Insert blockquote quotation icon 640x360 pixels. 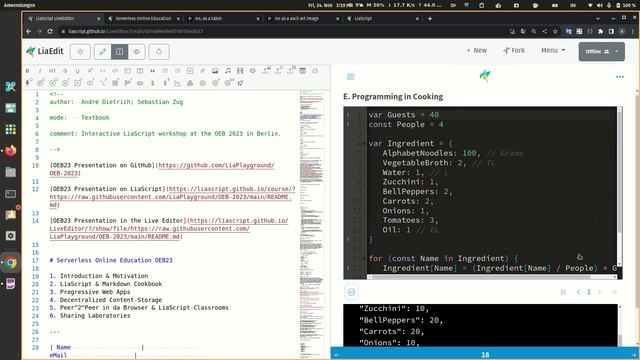pos(152,71)
